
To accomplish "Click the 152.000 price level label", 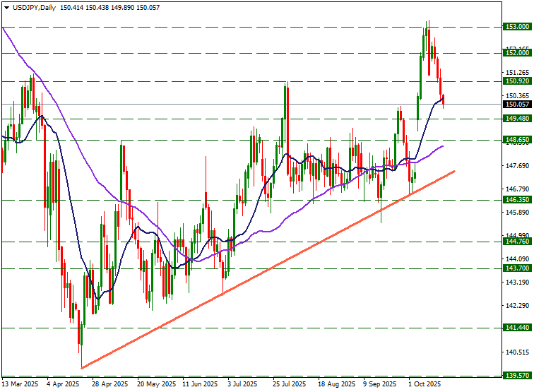I will pyautogui.click(x=517, y=53).
